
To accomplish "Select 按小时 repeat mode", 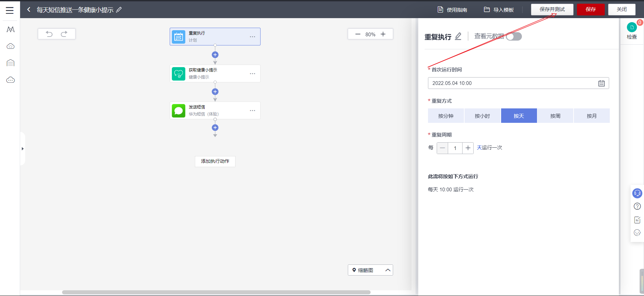I will (x=482, y=116).
